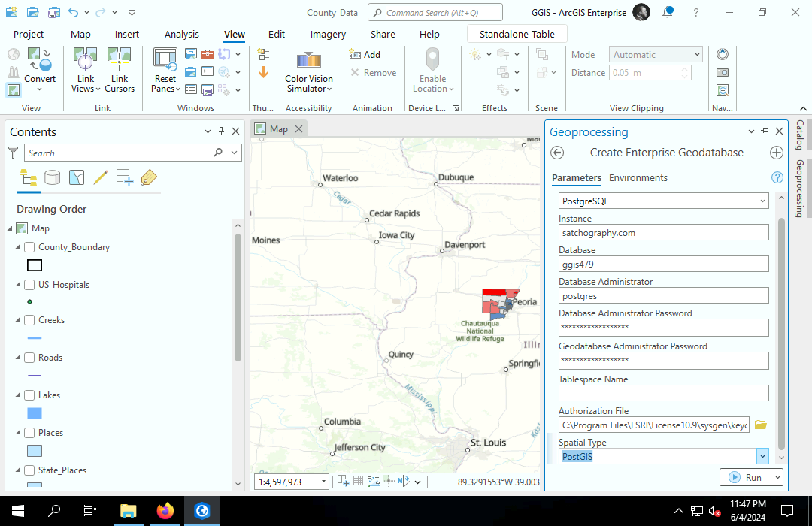The image size is (812, 526).
Task: Open the Color Vision Simulator tool
Action: [x=309, y=62]
